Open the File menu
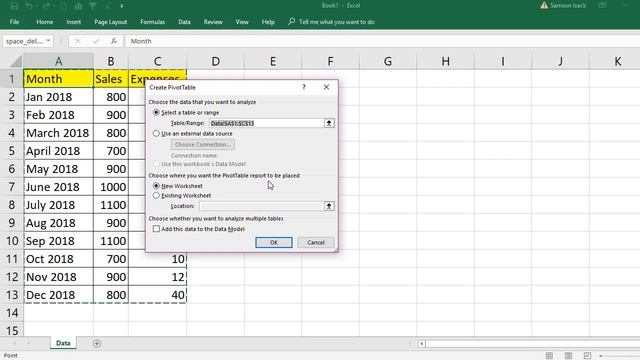640x360 pixels. pos(14,22)
